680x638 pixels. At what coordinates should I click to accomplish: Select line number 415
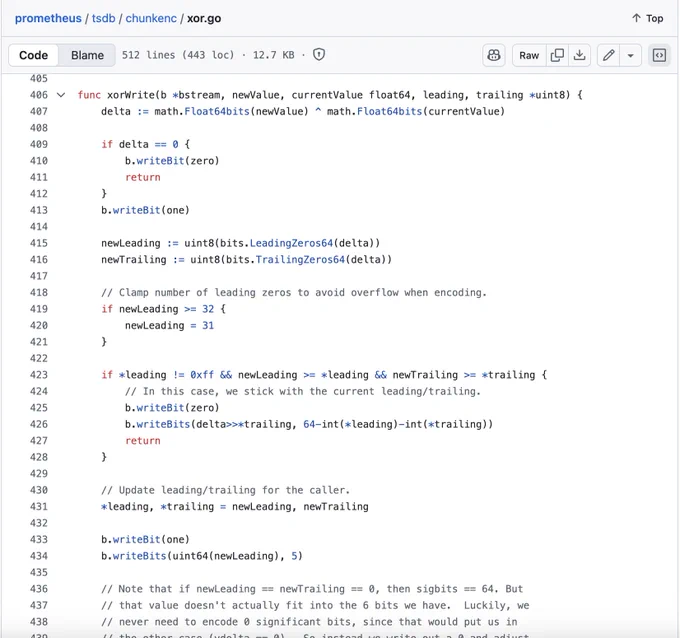pyautogui.click(x=39, y=243)
